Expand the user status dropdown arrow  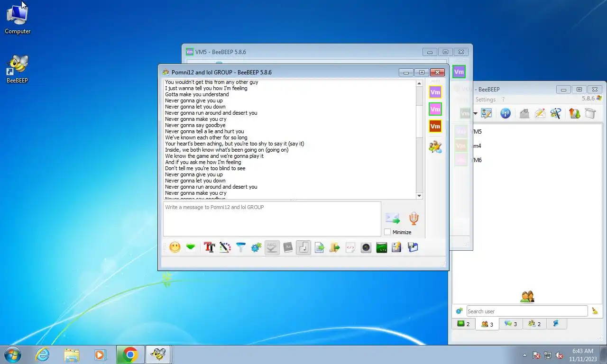475,113
